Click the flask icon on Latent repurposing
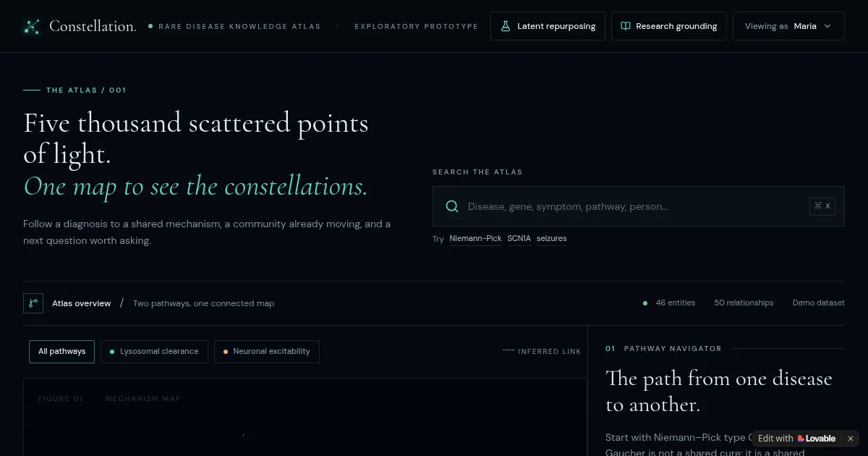This screenshot has height=456, width=868. (x=506, y=26)
